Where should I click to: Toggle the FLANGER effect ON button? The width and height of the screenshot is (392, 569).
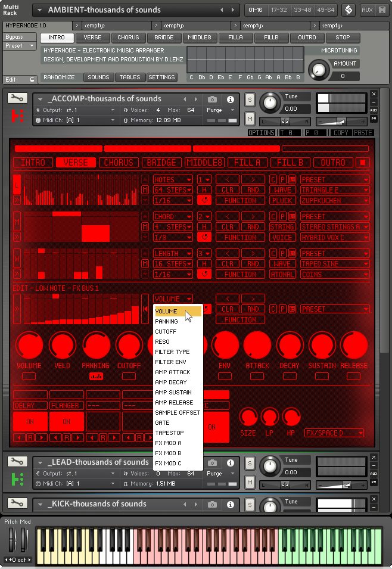coord(66,422)
